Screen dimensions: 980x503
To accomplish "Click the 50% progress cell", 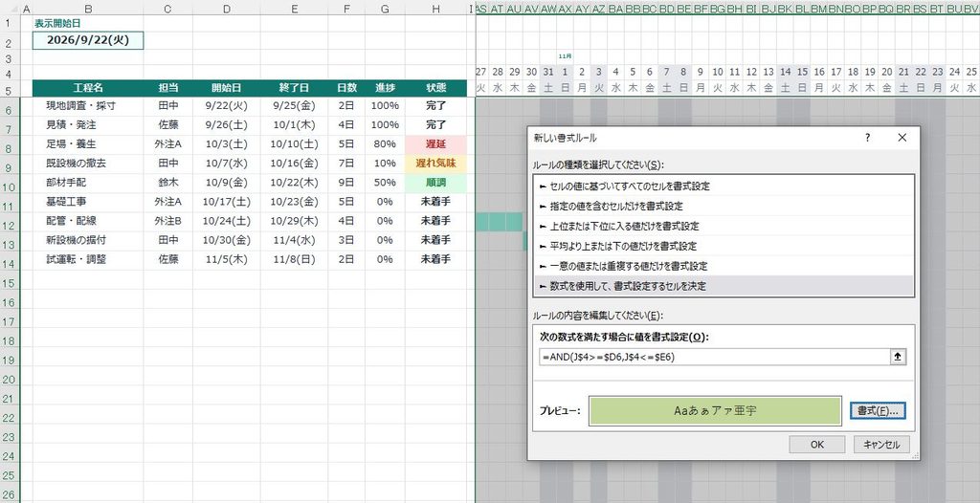I will 385,183.
